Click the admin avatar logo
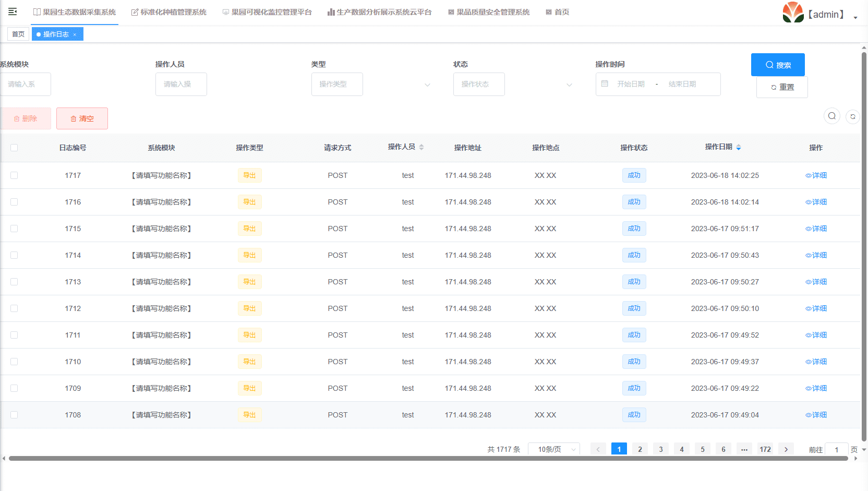 (x=793, y=13)
